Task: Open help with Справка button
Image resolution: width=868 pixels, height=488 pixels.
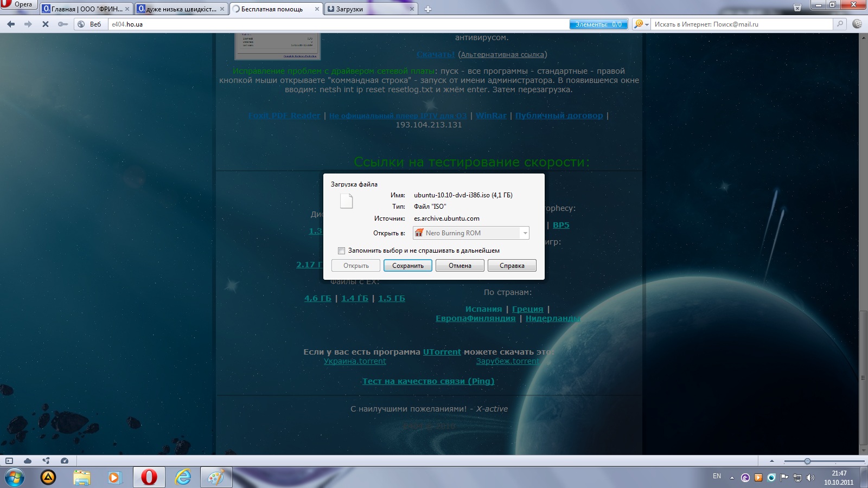Action: click(512, 265)
